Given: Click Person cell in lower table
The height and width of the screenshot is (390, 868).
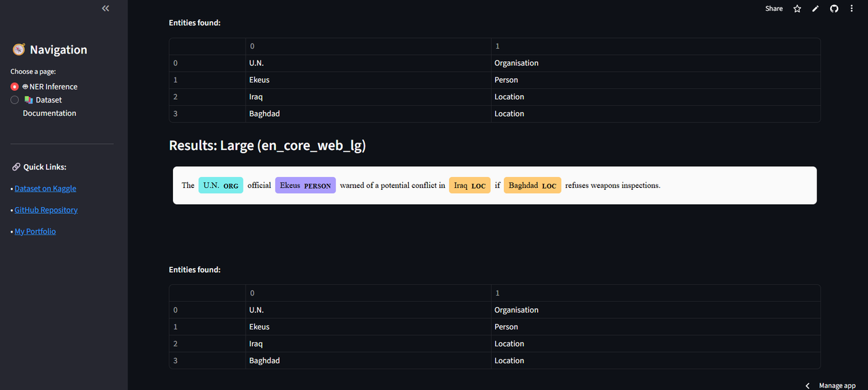Looking at the screenshot, I should click(656, 327).
